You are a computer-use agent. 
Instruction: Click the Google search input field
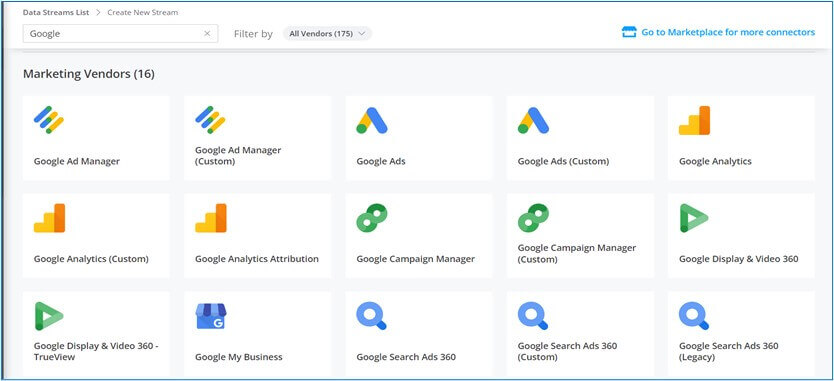(120, 34)
